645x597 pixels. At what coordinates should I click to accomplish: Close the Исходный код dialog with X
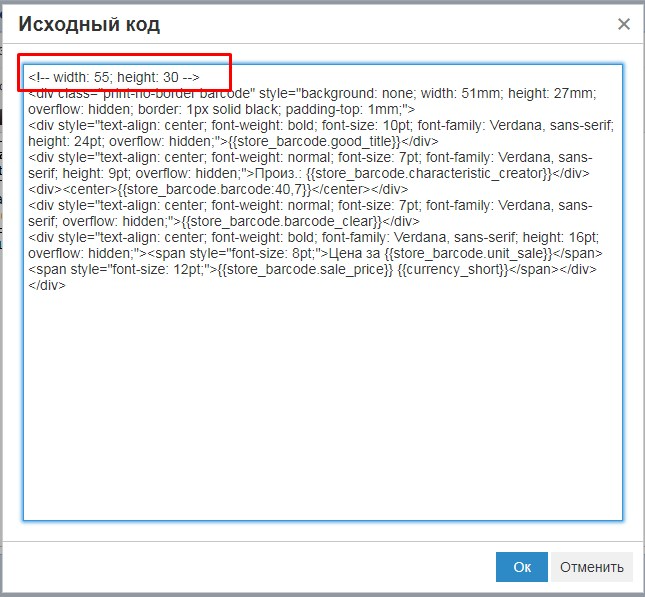[624, 24]
